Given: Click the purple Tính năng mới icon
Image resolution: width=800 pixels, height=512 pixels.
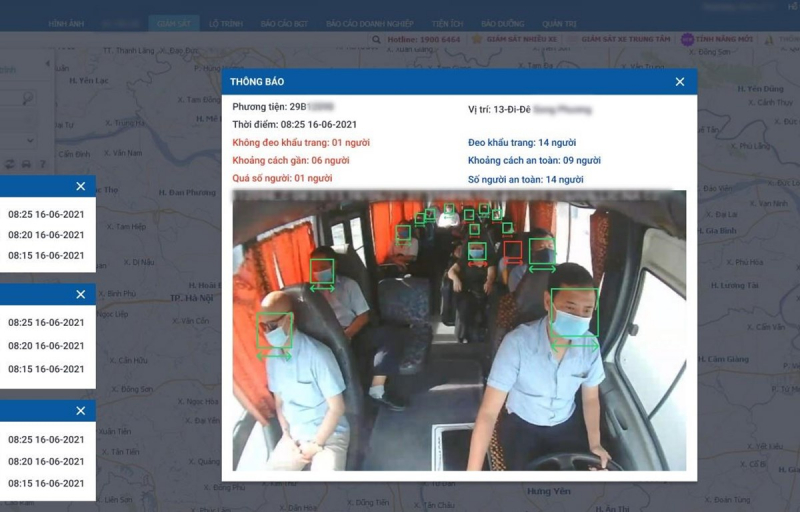Looking at the screenshot, I should pyautogui.click(x=687, y=39).
